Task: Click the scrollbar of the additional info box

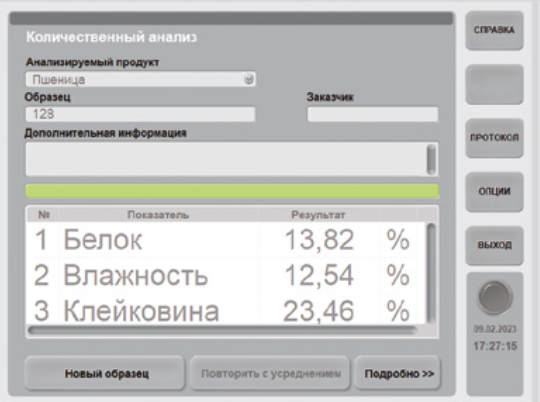Action: click(431, 159)
